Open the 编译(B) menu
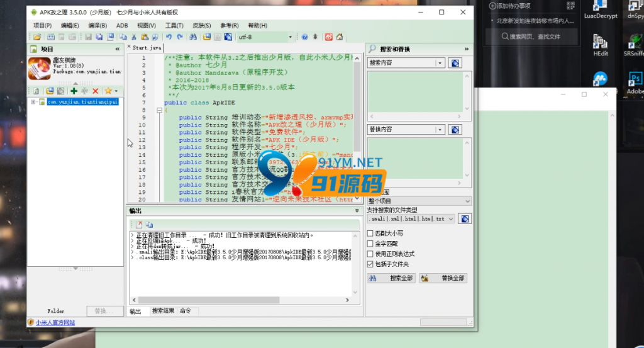Image resolution: width=644 pixels, height=348 pixels. (97, 25)
